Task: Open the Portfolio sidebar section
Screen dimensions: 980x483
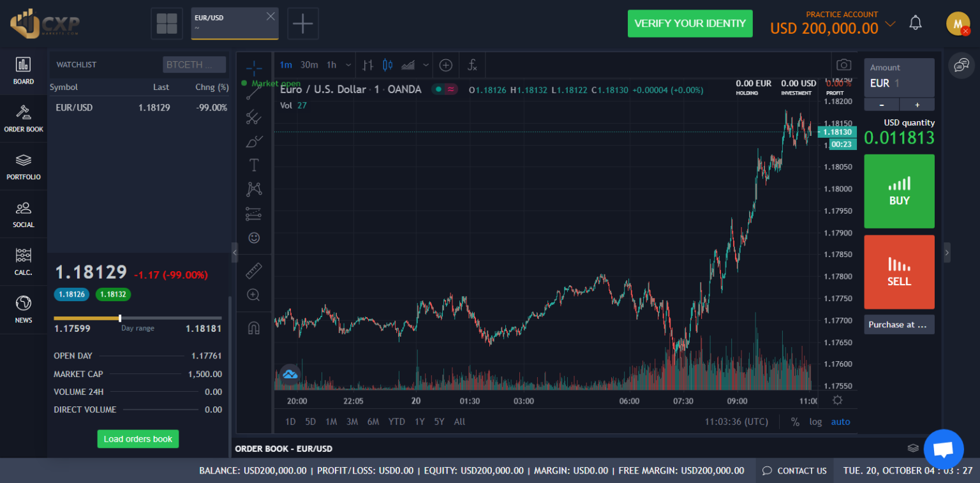Action: coord(24,167)
